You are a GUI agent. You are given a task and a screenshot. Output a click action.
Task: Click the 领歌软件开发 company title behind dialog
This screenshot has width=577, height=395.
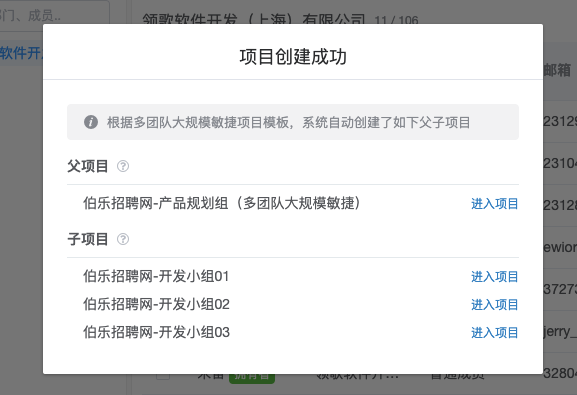click(254, 18)
